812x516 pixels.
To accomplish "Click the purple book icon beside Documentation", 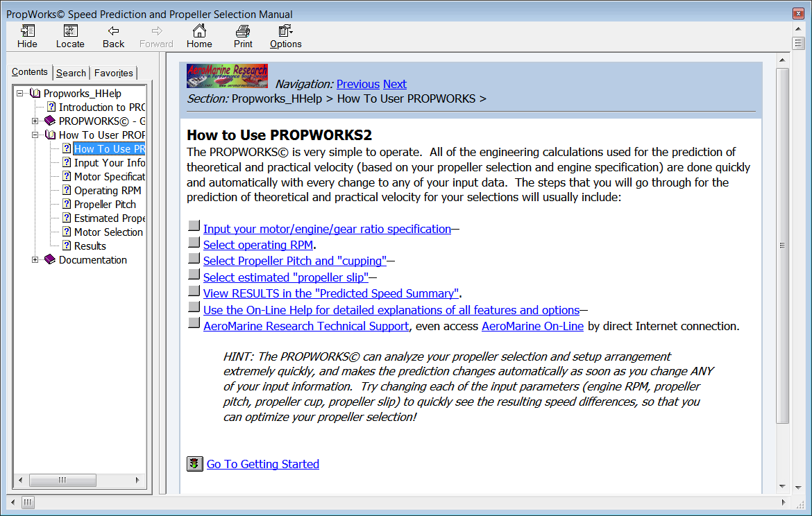I will coord(50,259).
